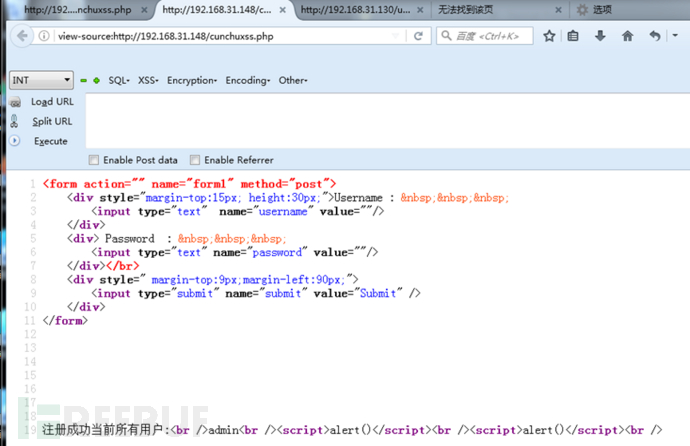Close the first nchuxss.php tab
The height and width of the screenshot is (446, 690).
click(x=144, y=10)
